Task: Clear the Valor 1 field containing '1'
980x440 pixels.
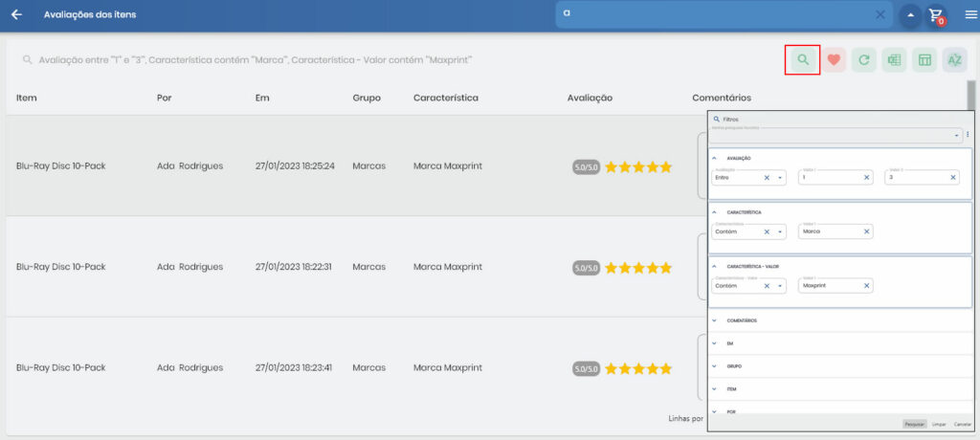Action: pos(867,178)
